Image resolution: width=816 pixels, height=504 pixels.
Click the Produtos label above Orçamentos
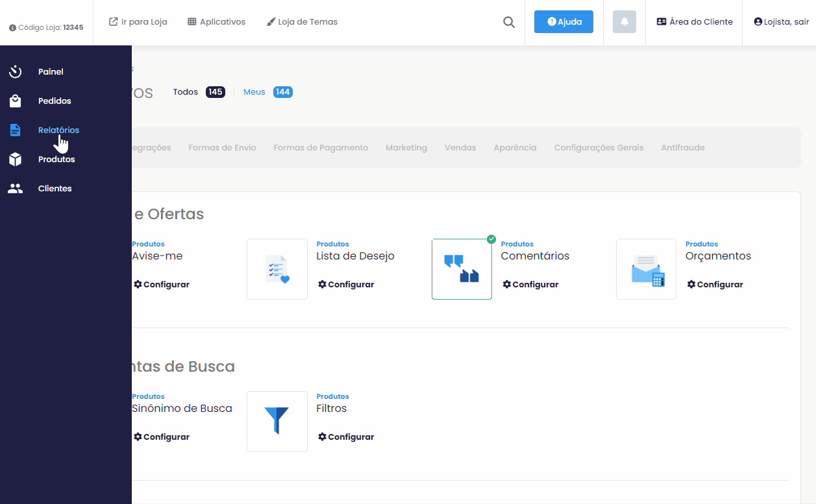tap(702, 245)
